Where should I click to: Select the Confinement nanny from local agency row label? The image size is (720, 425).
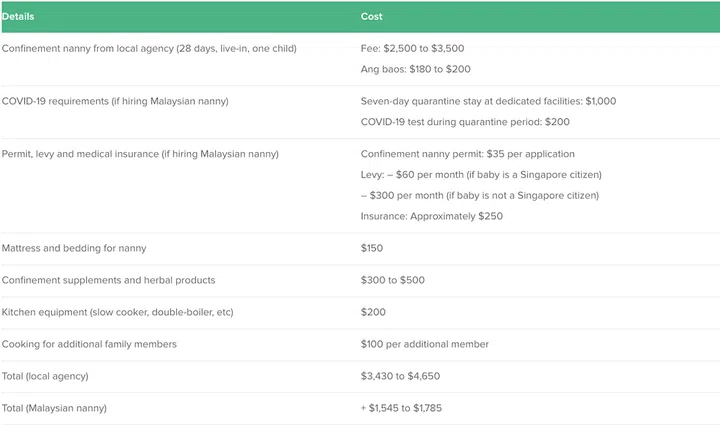[x=149, y=48]
